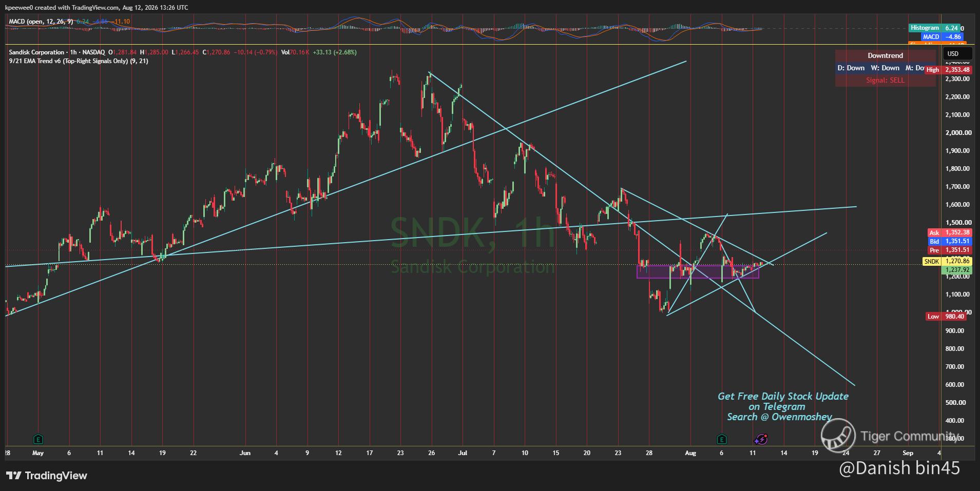The height and width of the screenshot is (491, 980).
Task: Click the TradingView logo
Action: (47, 476)
